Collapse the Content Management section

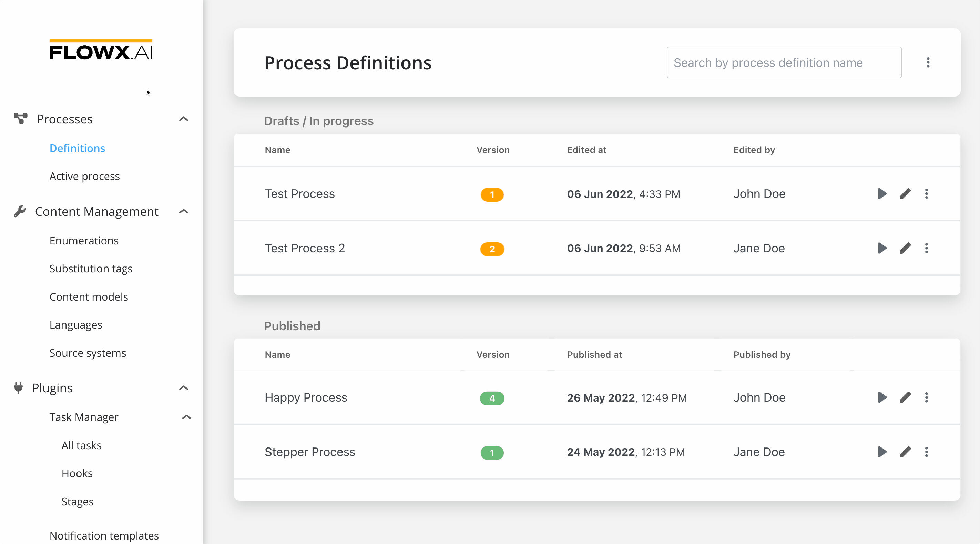184,212
